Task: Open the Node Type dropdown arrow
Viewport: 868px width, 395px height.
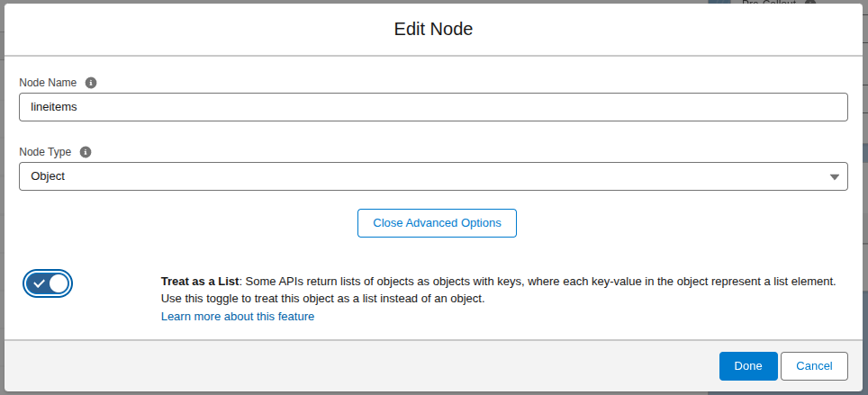Action: click(x=834, y=177)
